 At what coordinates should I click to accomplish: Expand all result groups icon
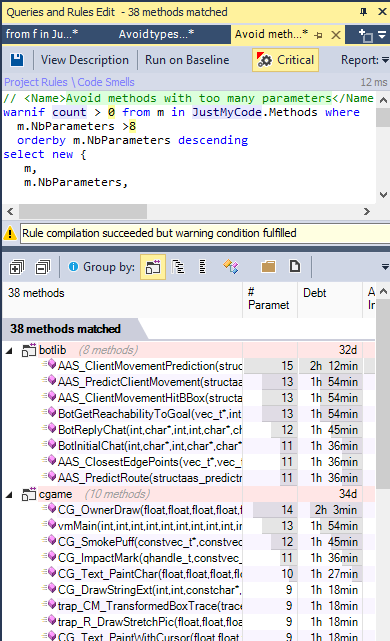pos(17,267)
